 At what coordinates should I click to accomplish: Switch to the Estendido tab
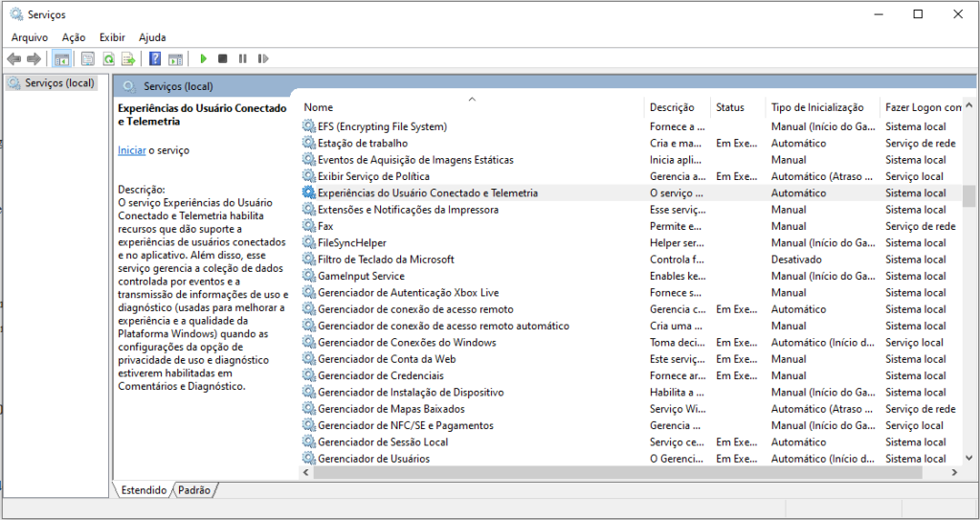[144, 490]
